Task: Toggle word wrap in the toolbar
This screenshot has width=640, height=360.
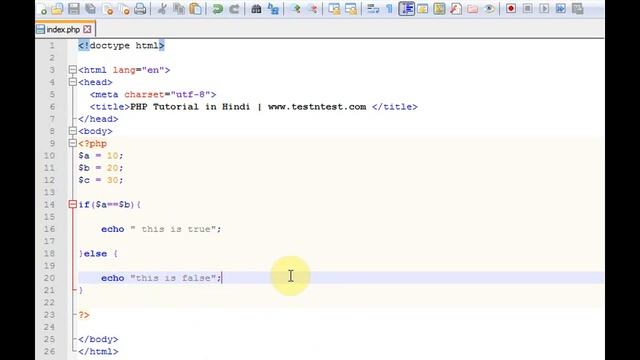Action: coord(373,9)
